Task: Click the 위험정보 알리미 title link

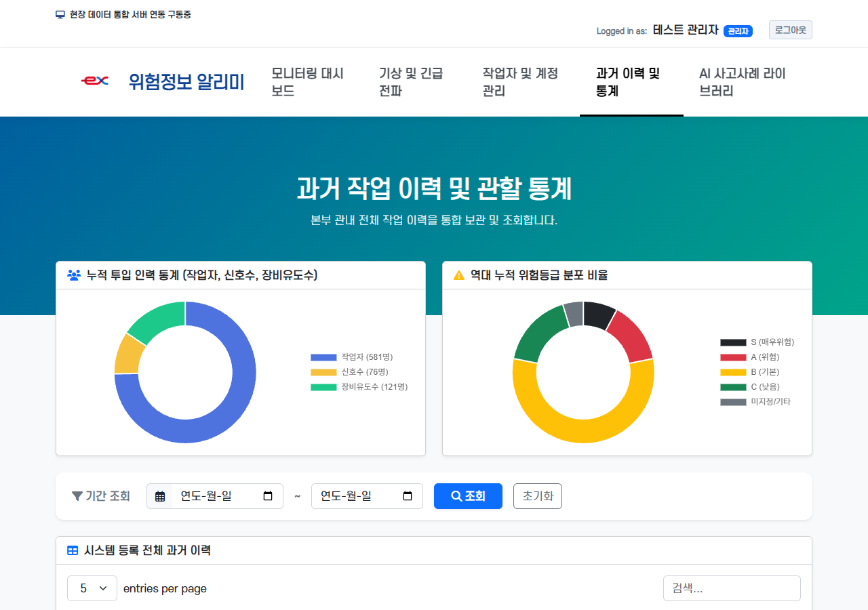Action: 186,82
